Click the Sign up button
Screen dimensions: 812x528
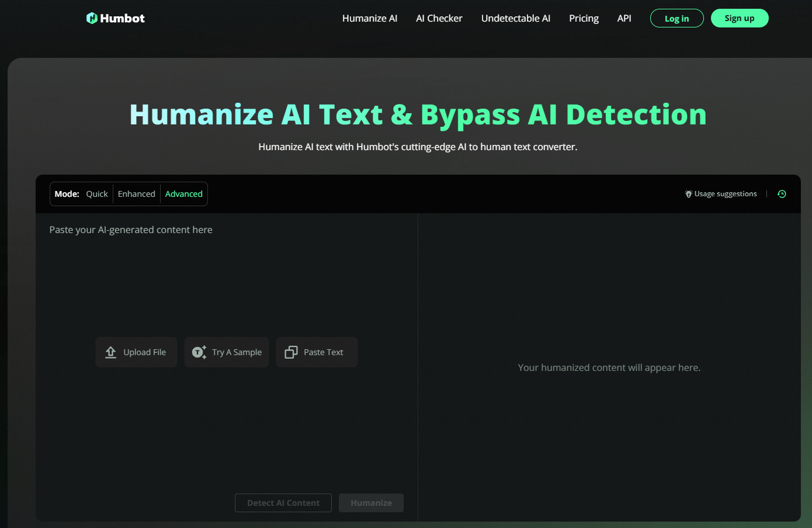[740, 18]
